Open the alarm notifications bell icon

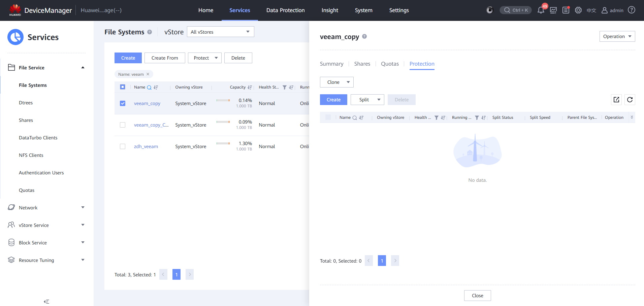[x=541, y=10]
